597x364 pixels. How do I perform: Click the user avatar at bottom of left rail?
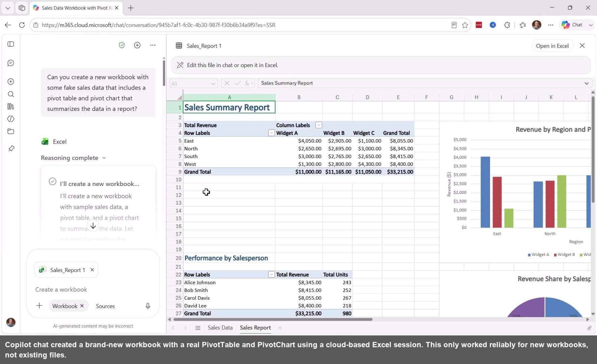pyautogui.click(x=11, y=322)
